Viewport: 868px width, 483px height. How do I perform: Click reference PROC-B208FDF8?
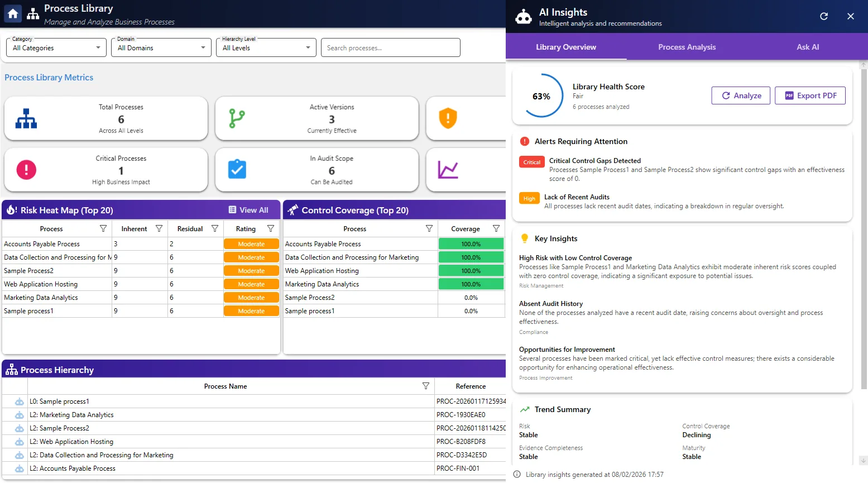coord(461,442)
